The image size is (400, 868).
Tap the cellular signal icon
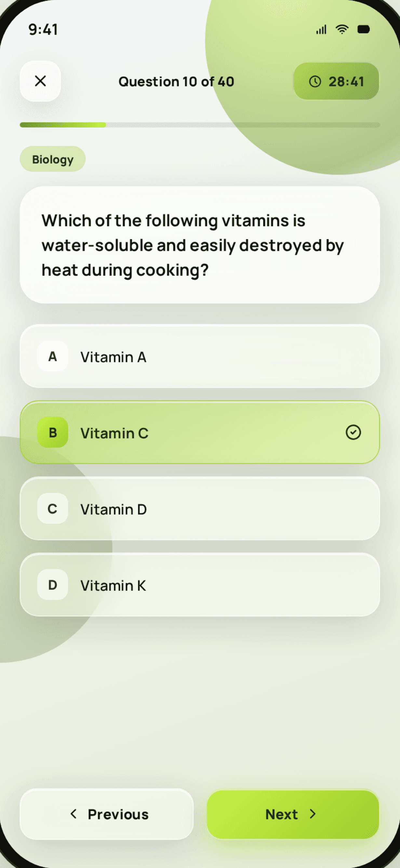tap(321, 30)
